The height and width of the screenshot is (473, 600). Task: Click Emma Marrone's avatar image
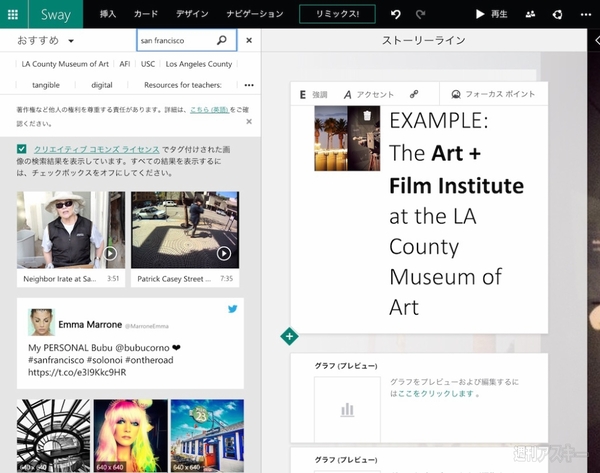(41, 322)
